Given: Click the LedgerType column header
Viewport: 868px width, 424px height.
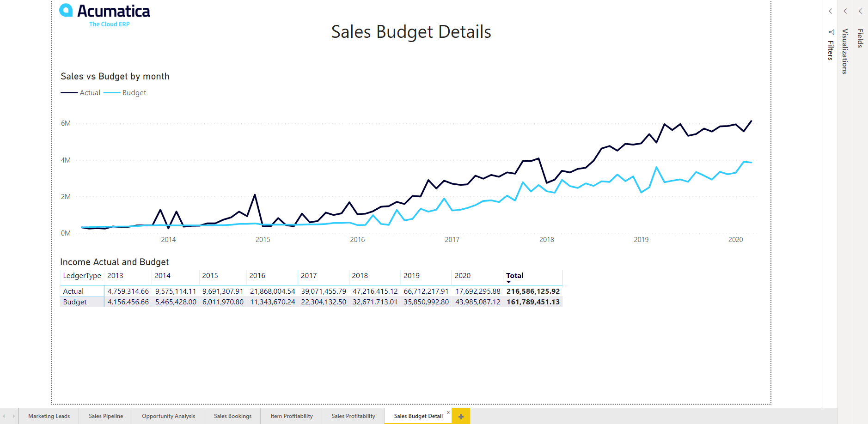Looking at the screenshot, I should (x=82, y=276).
